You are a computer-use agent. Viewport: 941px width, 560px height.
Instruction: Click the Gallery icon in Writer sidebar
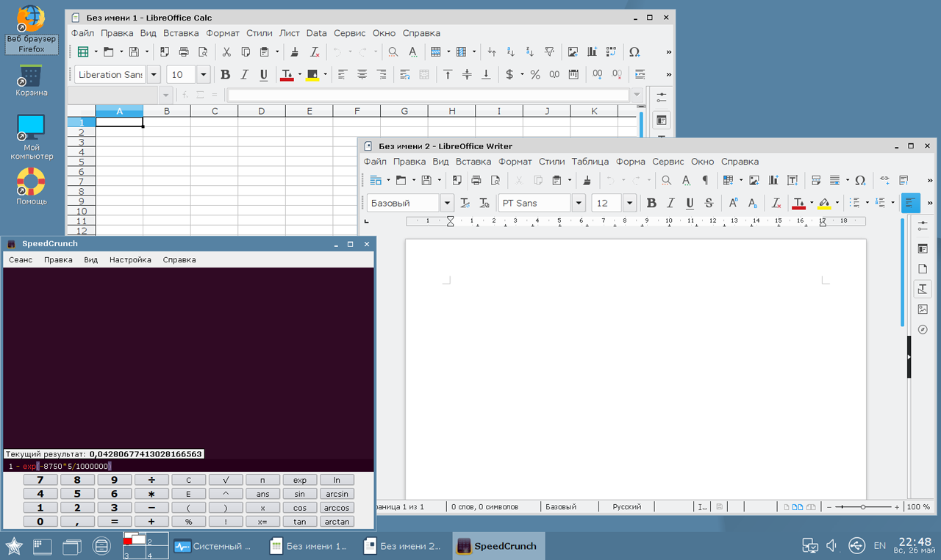click(923, 309)
